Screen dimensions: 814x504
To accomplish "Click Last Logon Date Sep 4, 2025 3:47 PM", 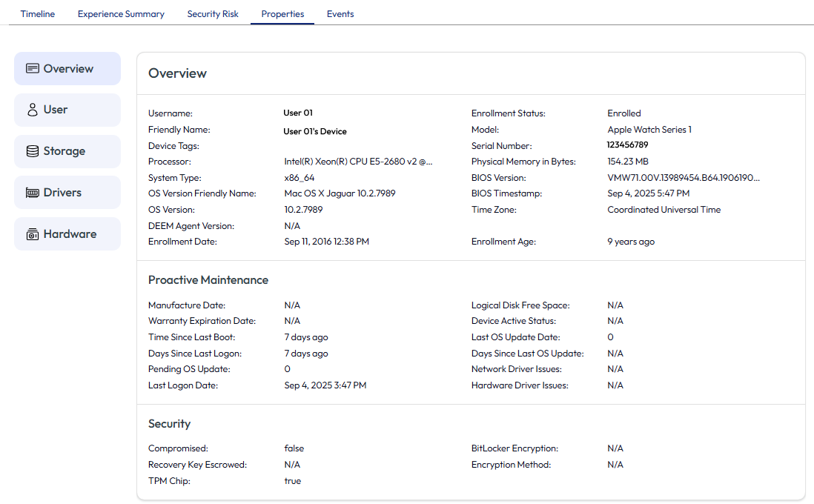I will pos(325,385).
